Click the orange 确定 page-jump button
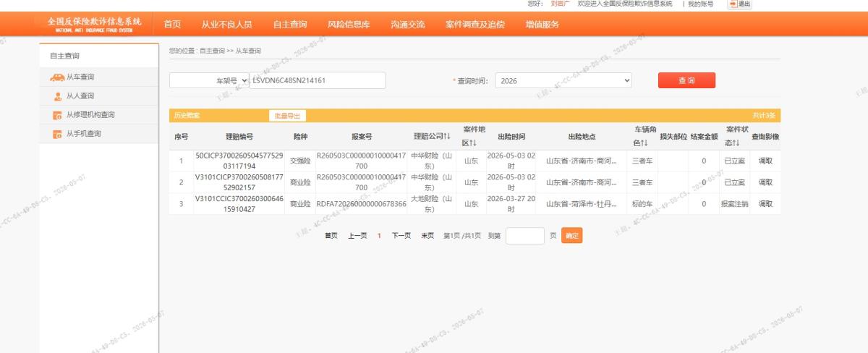The height and width of the screenshot is (353, 868). pyautogui.click(x=571, y=236)
